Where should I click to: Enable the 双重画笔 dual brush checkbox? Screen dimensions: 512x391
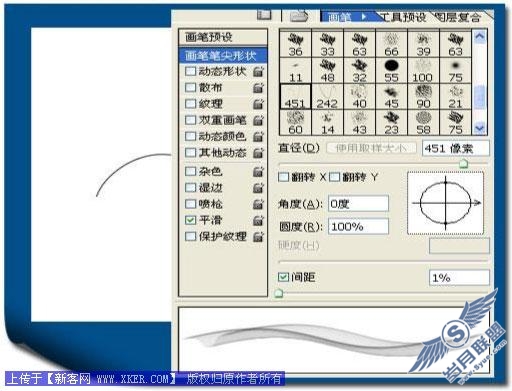(190, 120)
